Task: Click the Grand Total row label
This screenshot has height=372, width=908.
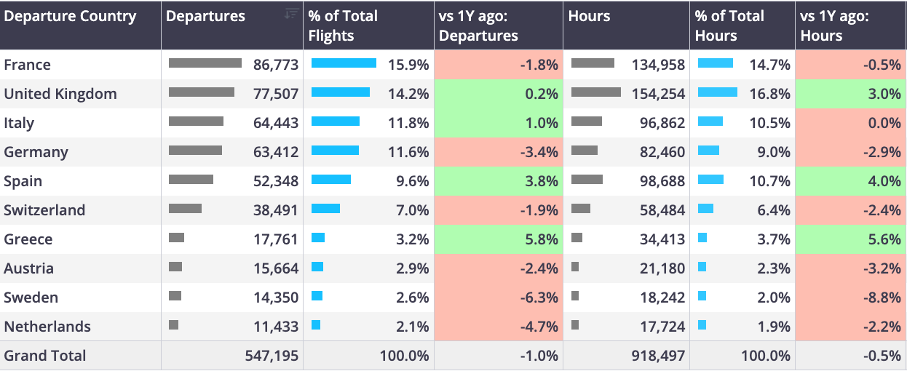Action: tap(45, 356)
